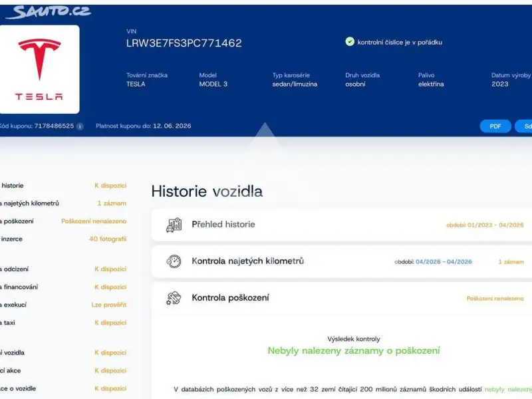Select the financování sidebar entry

63,287
